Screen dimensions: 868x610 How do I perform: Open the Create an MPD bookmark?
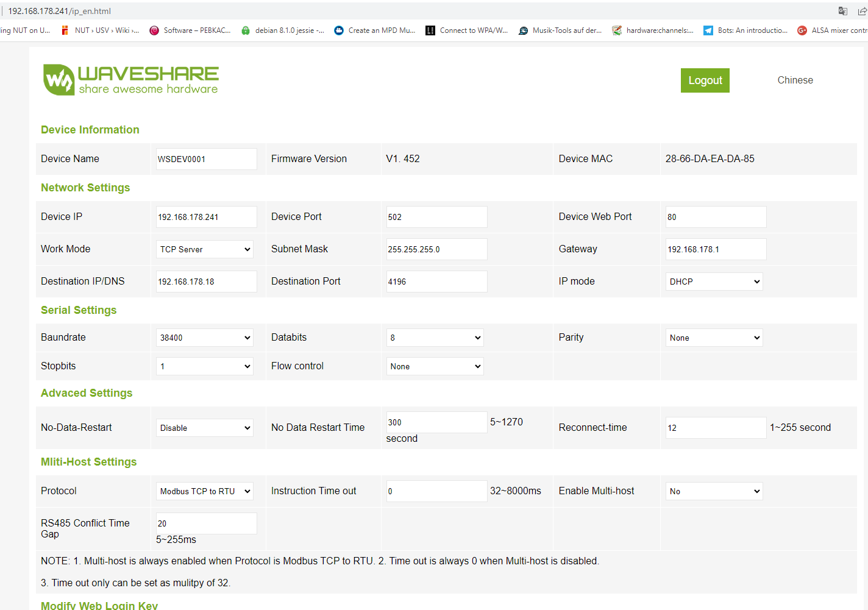point(375,30)
